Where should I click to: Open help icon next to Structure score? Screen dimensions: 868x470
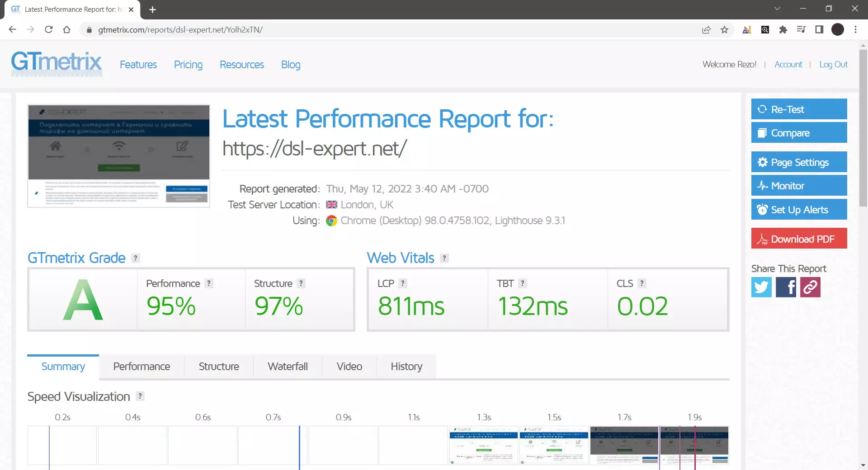[x=301, y=283]
